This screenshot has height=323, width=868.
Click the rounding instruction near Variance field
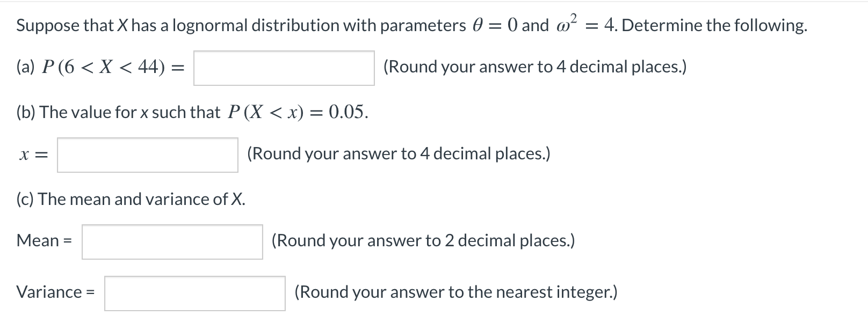pyautogui.click(x=456, y=292)
